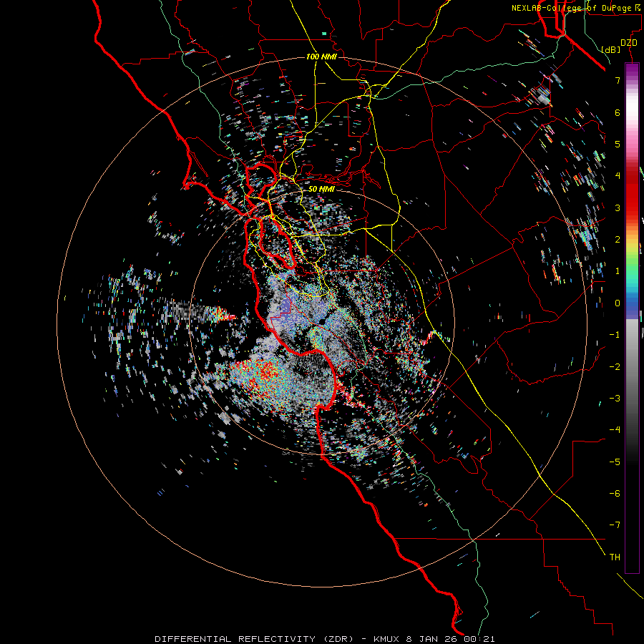This screenshot has width=644, height=644.
Task: Click the 8 JAN 26 00:21 timestamp
Action: [452, 639]
